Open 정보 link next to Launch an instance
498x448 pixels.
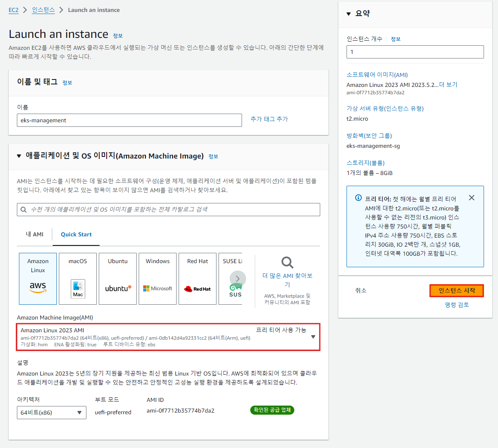[x=118, y=36]
